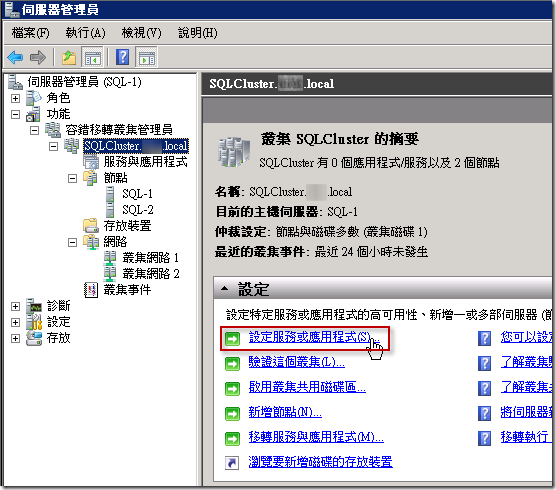Click the 設定 configuration icon in tree
The height and width of the screenshot is (490, 556).
[34, 322]
